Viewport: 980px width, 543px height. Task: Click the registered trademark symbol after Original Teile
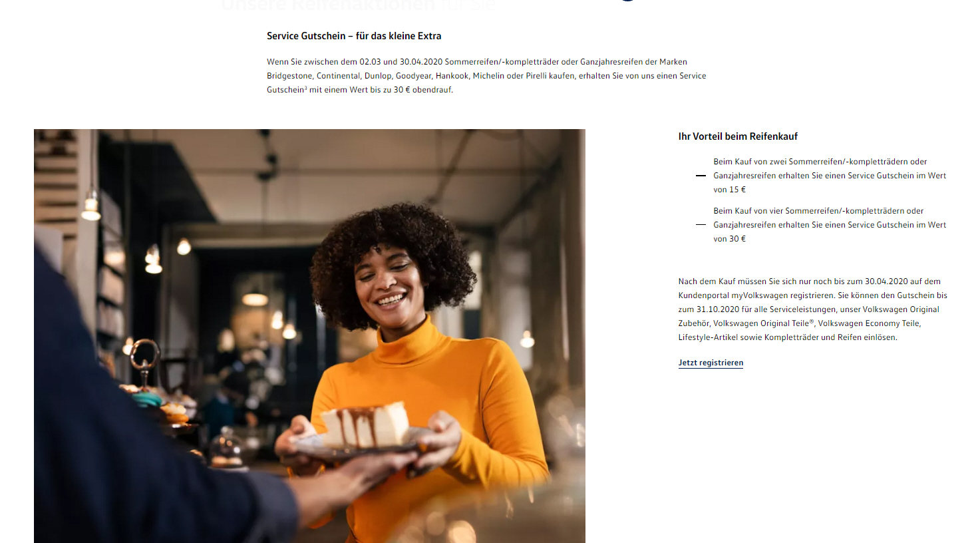812,321
